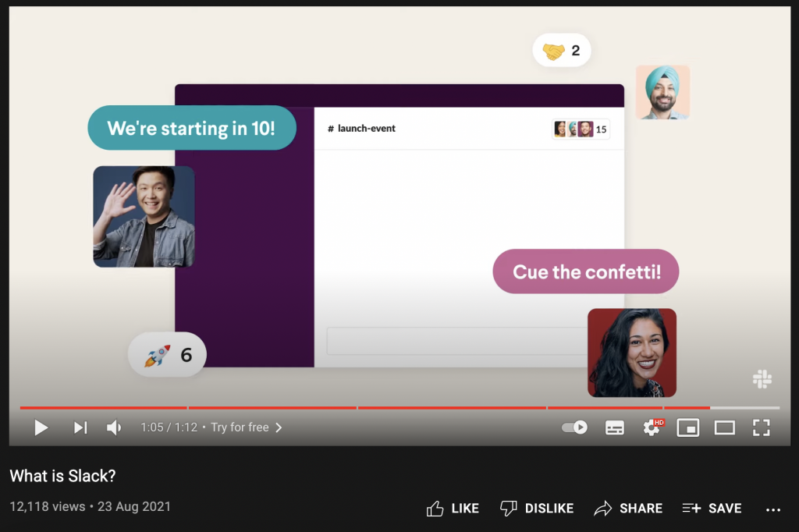Mute the video volume
Image resolution: width=799 pixels, height=532 pixels.
click(114, 427)
